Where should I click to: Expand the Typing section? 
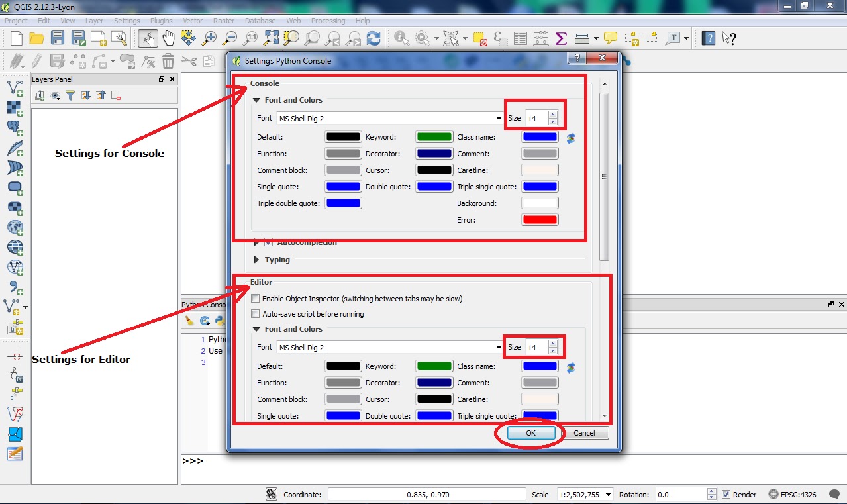[x=258, y=260]
